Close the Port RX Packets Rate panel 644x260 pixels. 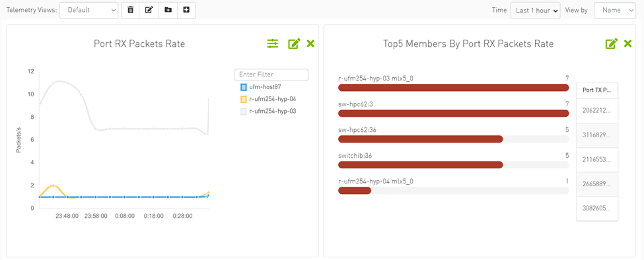310,44
